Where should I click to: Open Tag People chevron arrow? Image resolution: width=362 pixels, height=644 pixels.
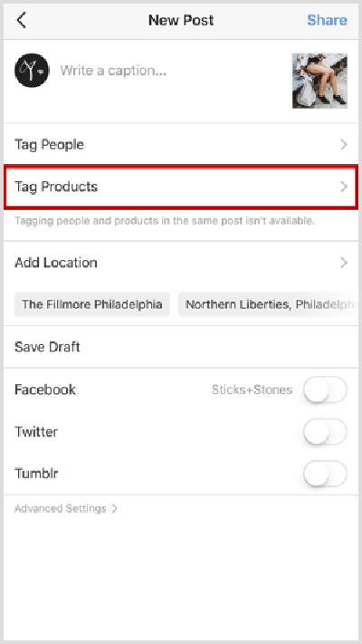pyautogui.click(x=344, y=145)
